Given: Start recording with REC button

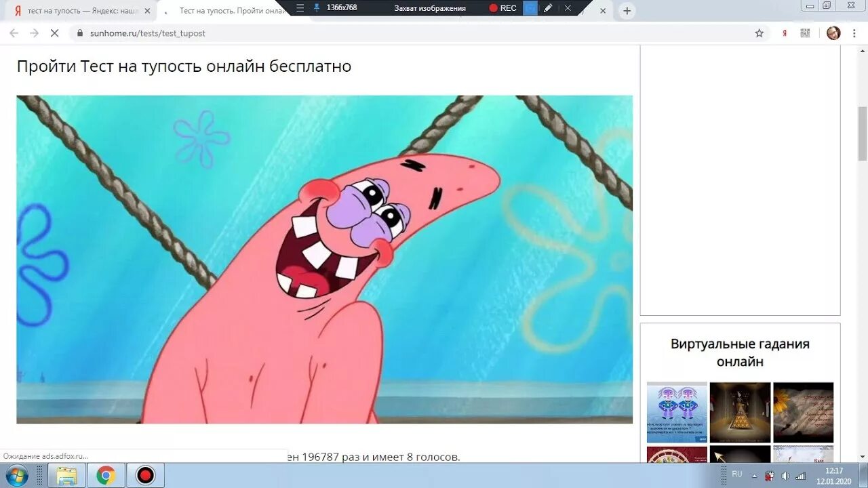Looking at the screenshot, I should point(503,8).
